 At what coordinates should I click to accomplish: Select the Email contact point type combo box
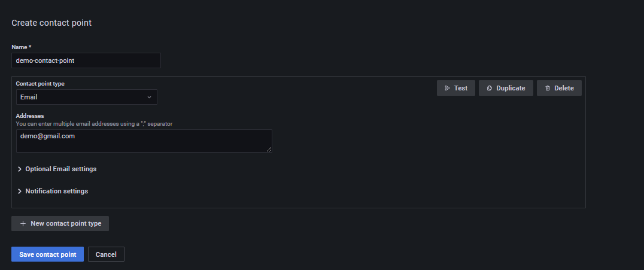pyautogui.click(x=87, y=97)
